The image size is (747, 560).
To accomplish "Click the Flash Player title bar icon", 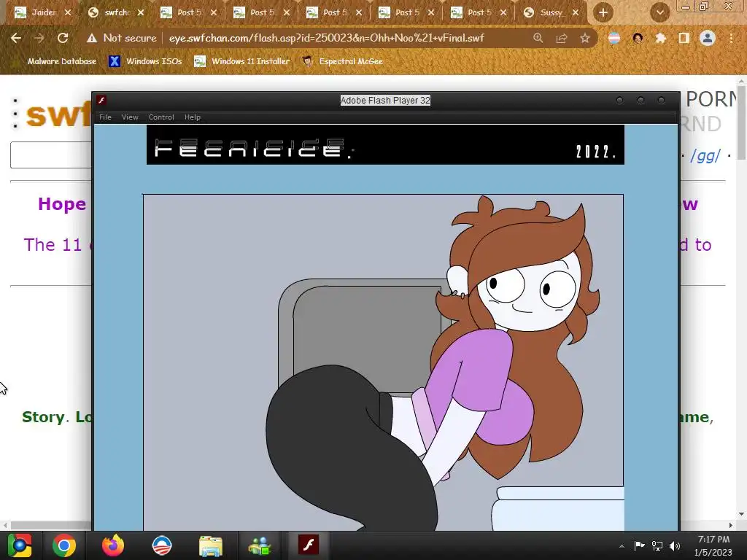I will click(101, 100).
